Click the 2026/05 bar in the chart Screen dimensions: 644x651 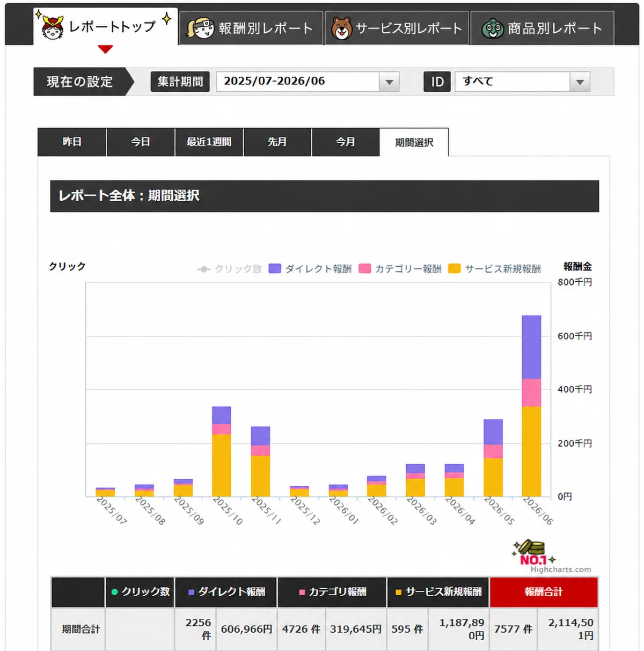[x=493, y=458]
